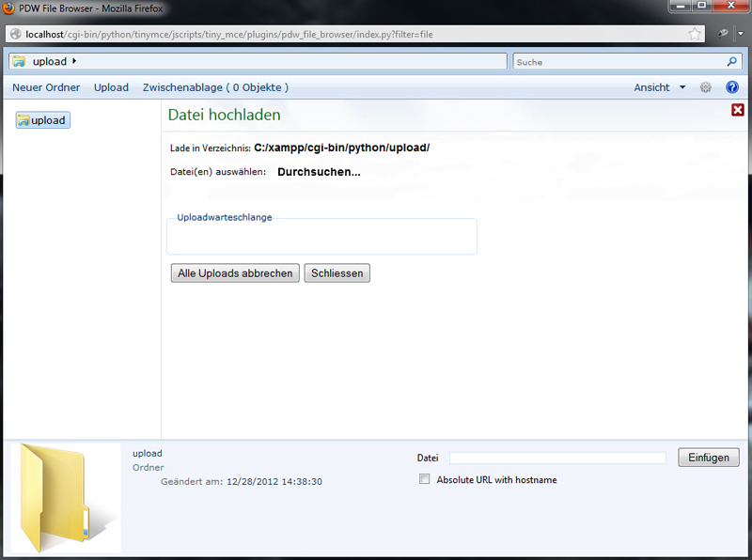The height and width of the screenshot is (560, 752).
Task: Enable Absolute URL with hostname checkbox
Action: (x=425, y=479)
